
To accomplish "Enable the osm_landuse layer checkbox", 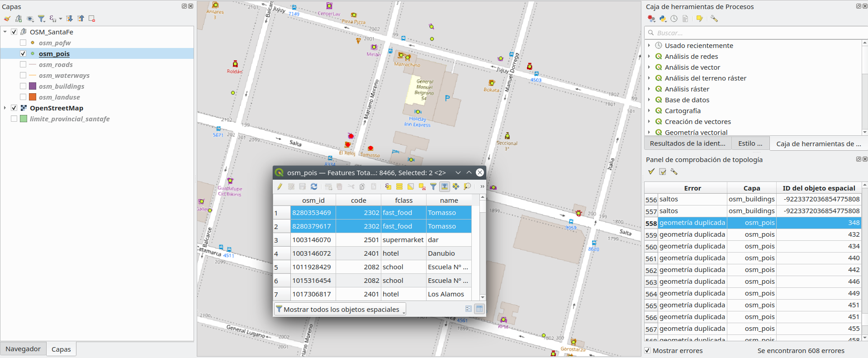I will point(23,97).
